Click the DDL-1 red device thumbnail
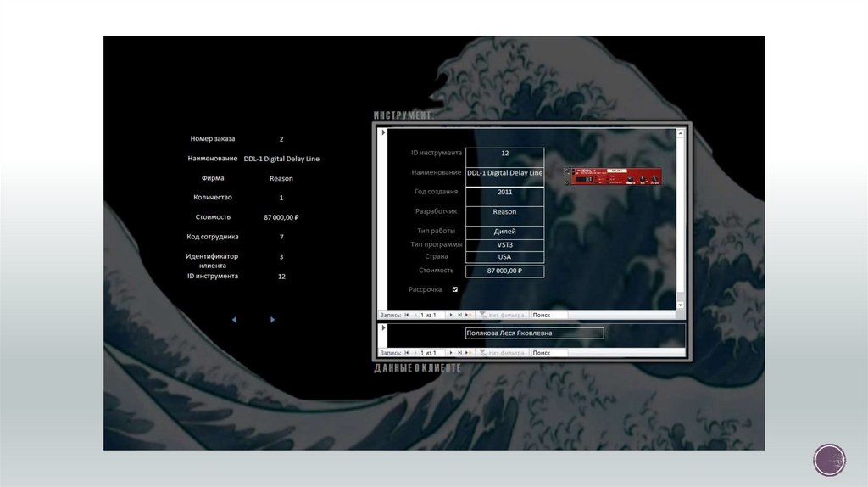Screen dimensions: 868x487 (613, 176)
